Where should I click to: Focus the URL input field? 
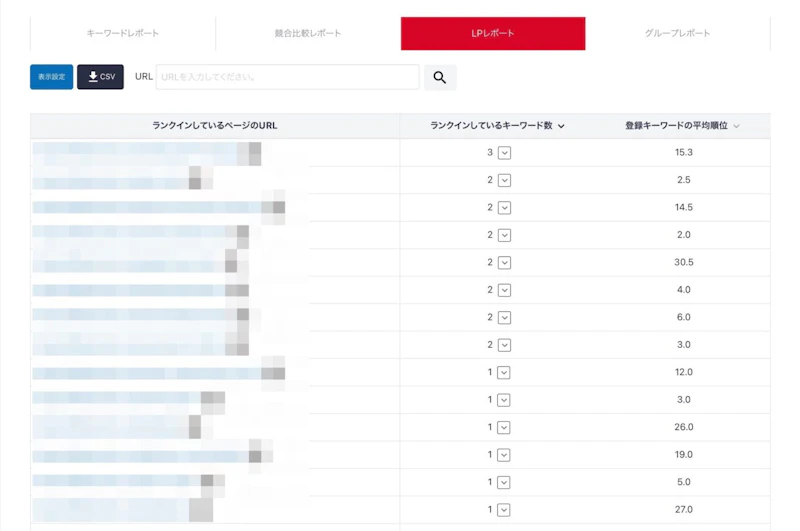coord(287,77)
